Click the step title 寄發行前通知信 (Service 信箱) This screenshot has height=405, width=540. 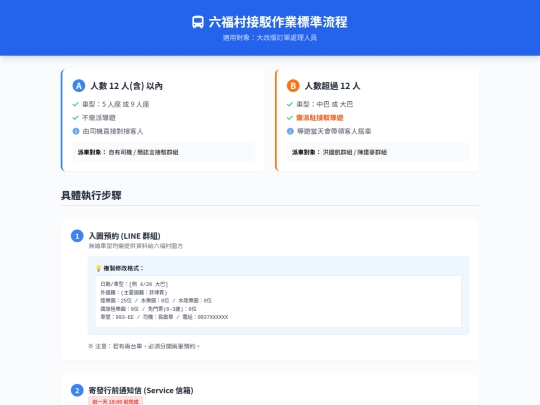coord(141,391)
